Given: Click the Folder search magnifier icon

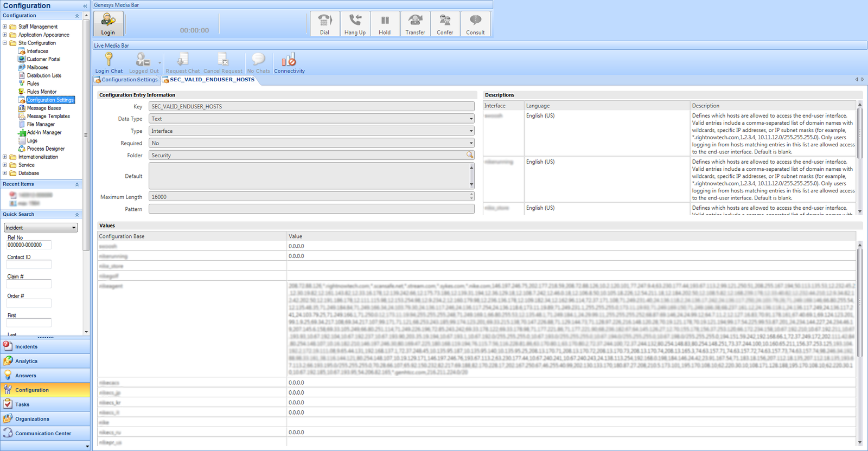Looking at the screenshot, I should click(x=469, y=155).
